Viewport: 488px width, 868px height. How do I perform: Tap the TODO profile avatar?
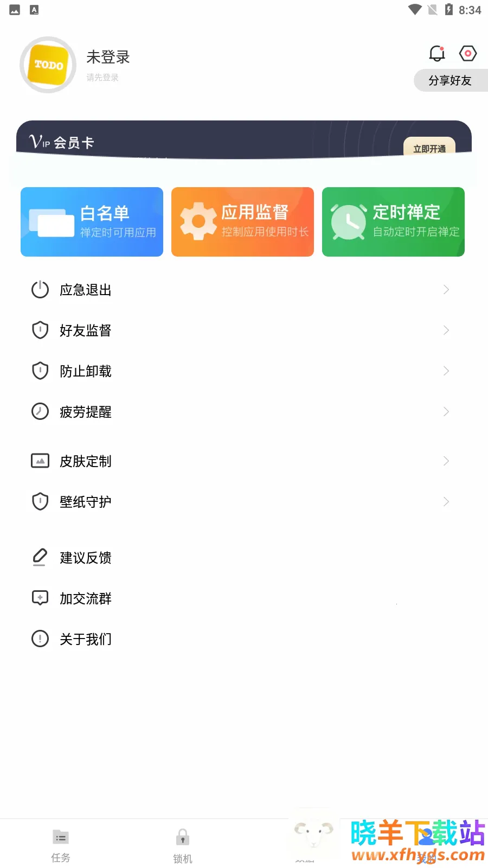[48, 65]
